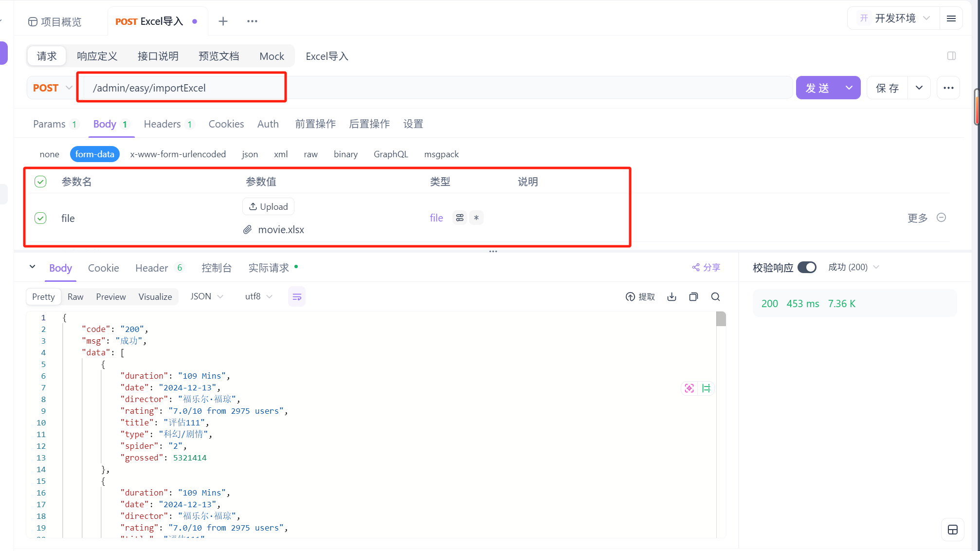Open the JSON format dropdown
Image resolution: width=980 pixels, height=551 pixels.
tap(206, 296)
